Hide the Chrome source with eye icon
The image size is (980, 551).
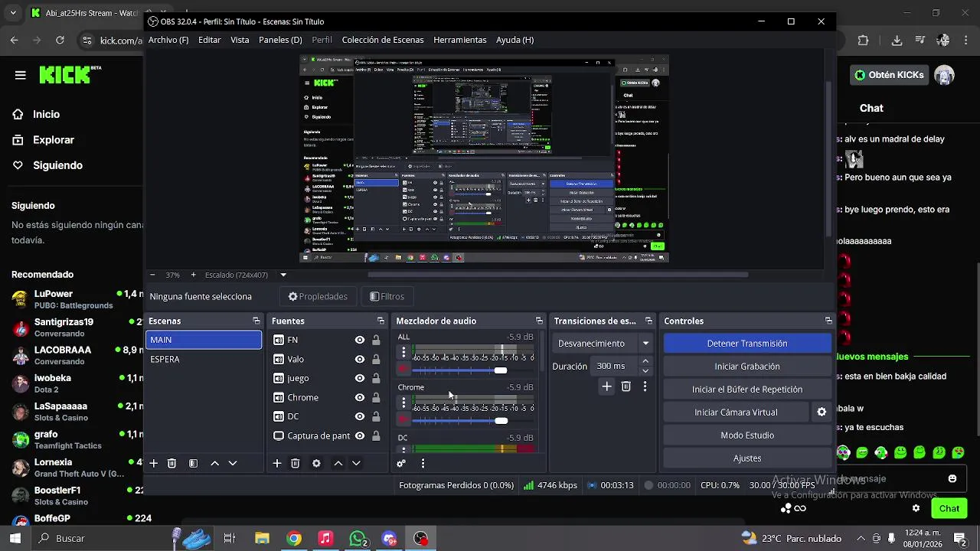[360, 397]
